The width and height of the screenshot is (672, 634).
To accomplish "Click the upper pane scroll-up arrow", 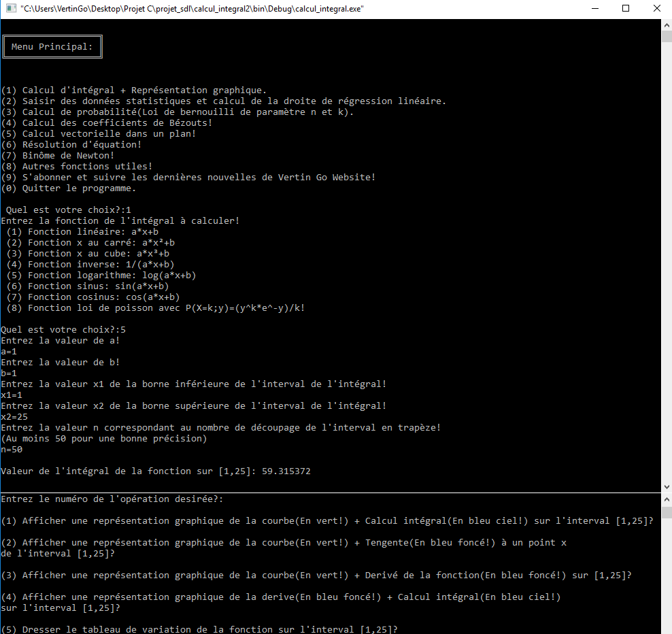I will tap(667, 24).
